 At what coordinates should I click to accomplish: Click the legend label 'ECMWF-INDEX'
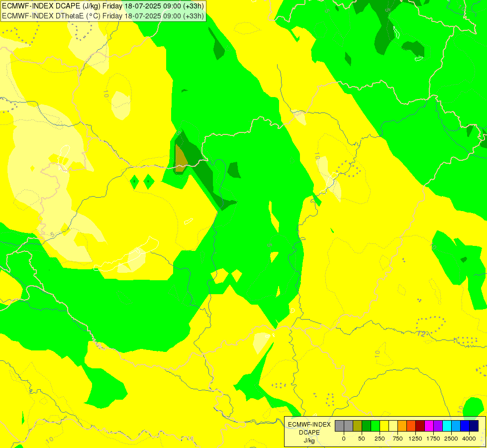coord(309,425)
